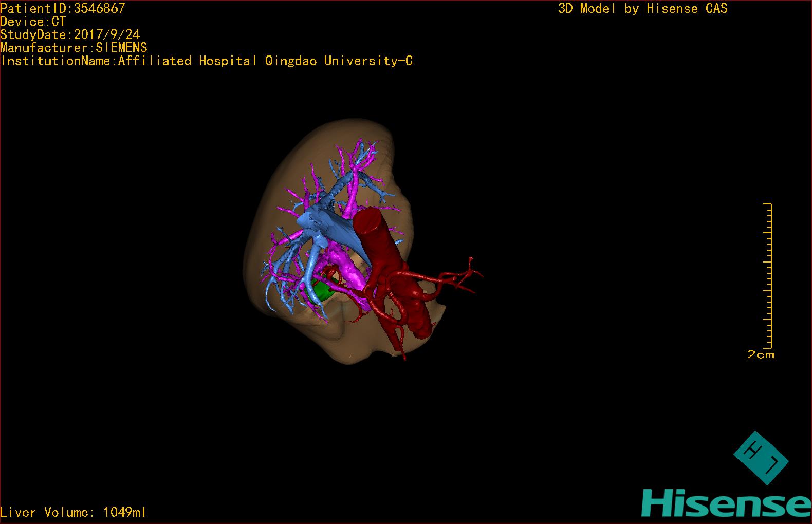This screenshot has width=812, height=524.
Task: Click the Device:CT label
Action: click(33, 22)
